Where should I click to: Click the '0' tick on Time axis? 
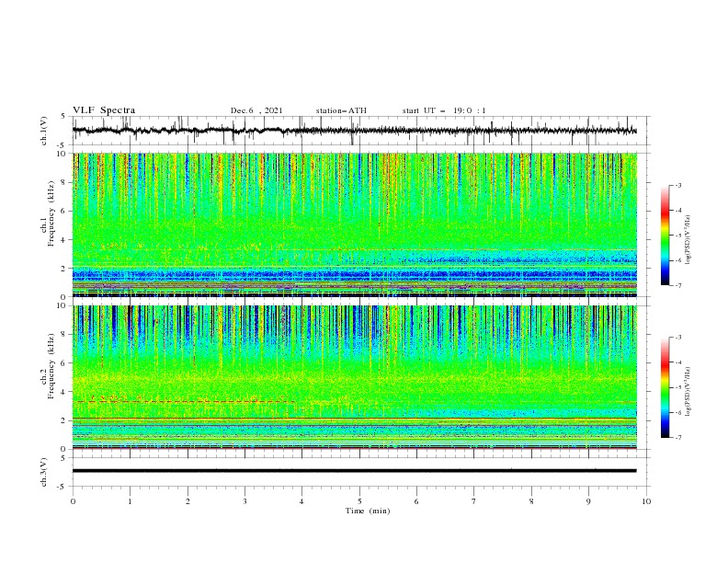click(x=73, y=501)
